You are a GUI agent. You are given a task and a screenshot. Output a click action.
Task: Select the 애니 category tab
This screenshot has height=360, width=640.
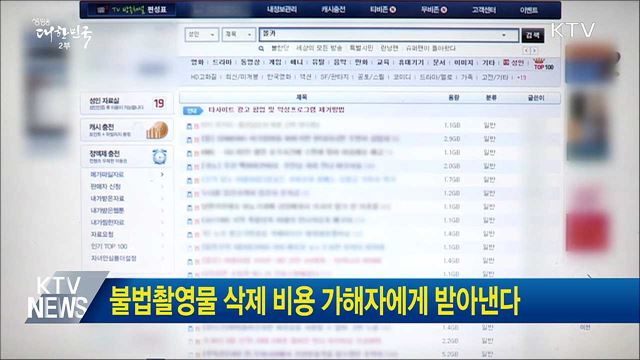click(297, 62)
